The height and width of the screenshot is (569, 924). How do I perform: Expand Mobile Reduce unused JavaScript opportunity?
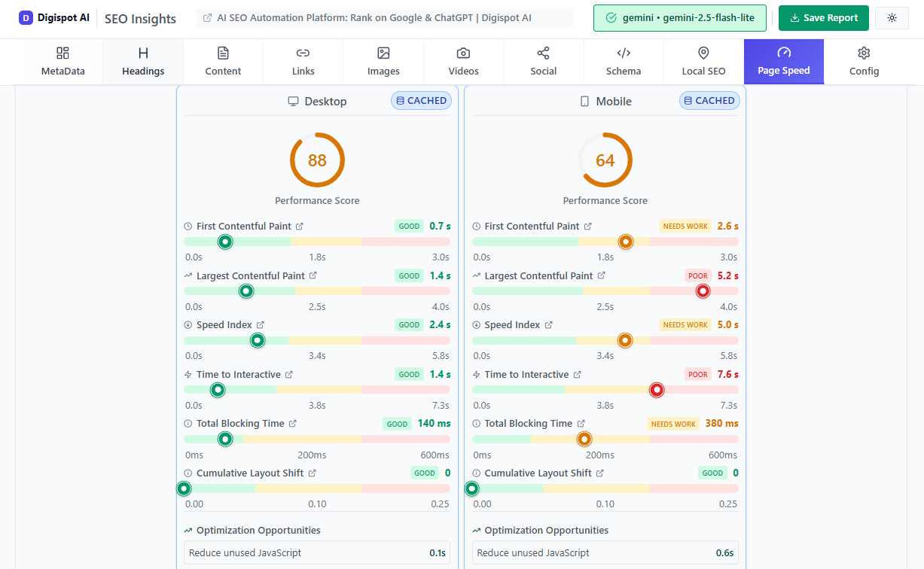(x=605, y=552)
